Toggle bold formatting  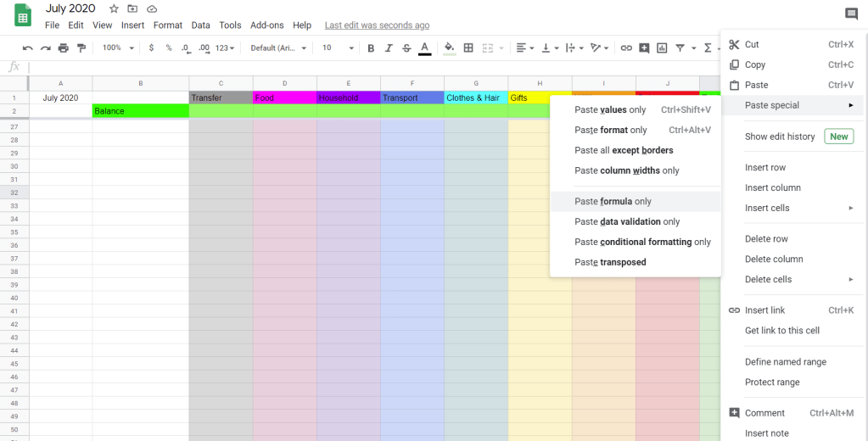click(x=371, y=48)
